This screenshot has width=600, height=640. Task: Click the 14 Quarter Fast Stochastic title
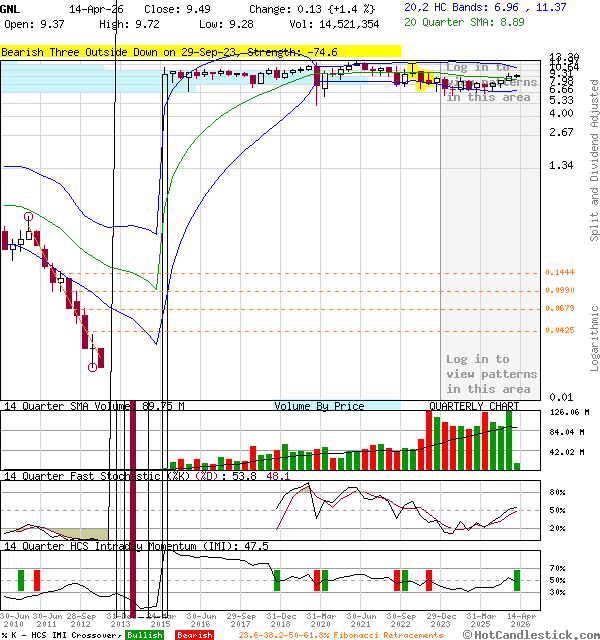[82, 476]
